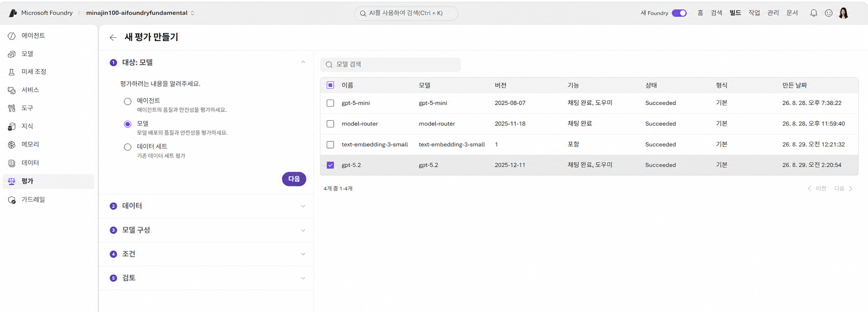Screen dimensions: 868x312
Task: Open the 관리 top navigation item
Action: coord(773,13)
